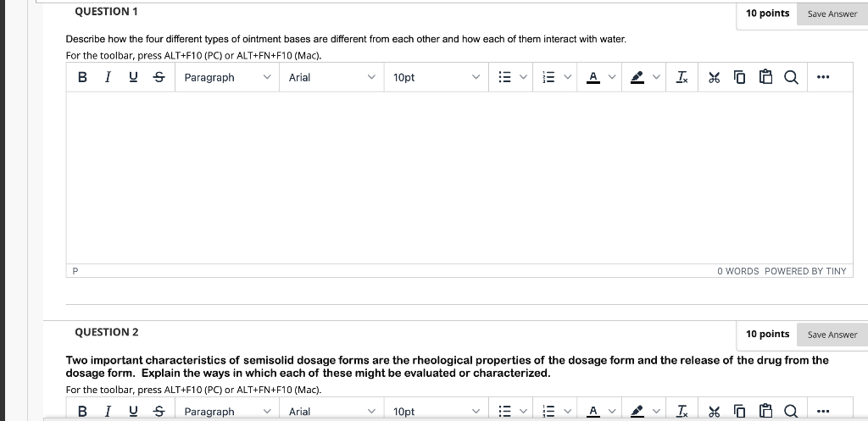
Task: Click inside the Question 1 answer text area
Action: coord(459,178)
